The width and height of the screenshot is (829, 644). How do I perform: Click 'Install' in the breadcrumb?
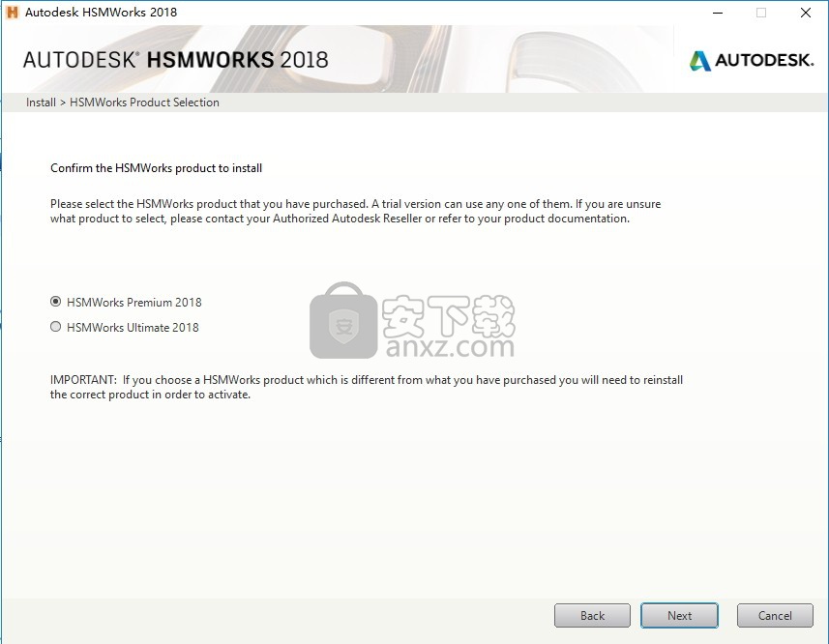coord(41,102)
